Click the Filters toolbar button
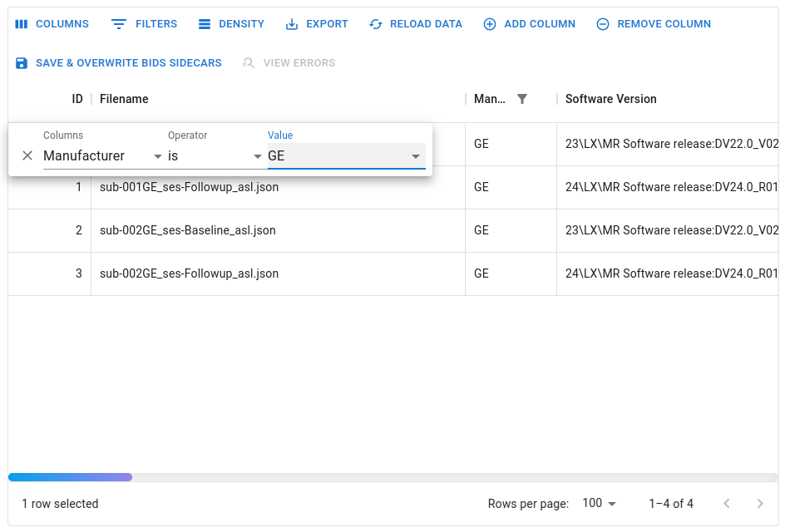 pos(144,24)
